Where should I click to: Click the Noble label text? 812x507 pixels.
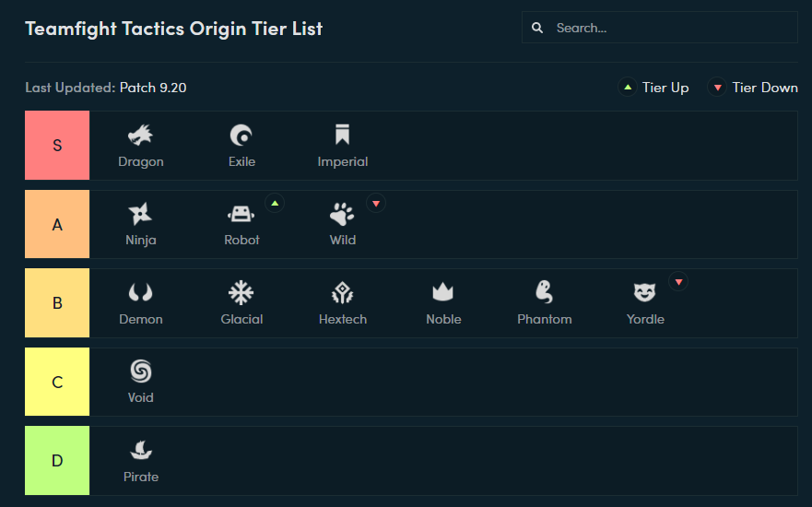pyautogui.click(x=444, y=320)
